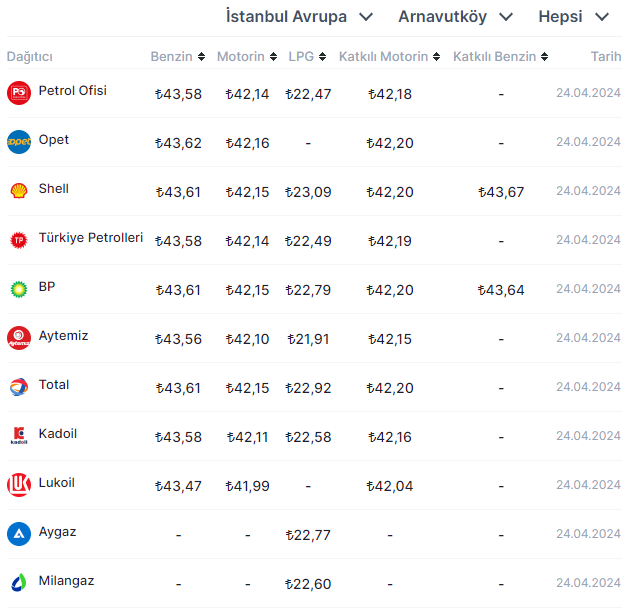Click the Milangaz logo icon
Viewport: 630px width, 608px height.
[x=19, y=583]
